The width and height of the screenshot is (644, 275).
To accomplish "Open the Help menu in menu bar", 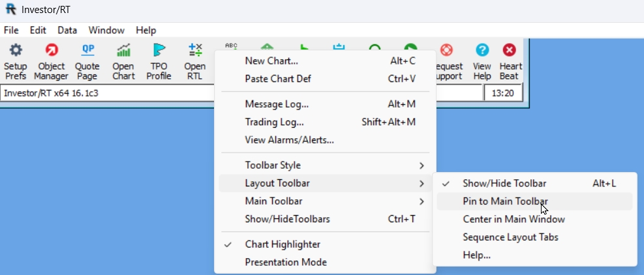I will click(146, 31).
